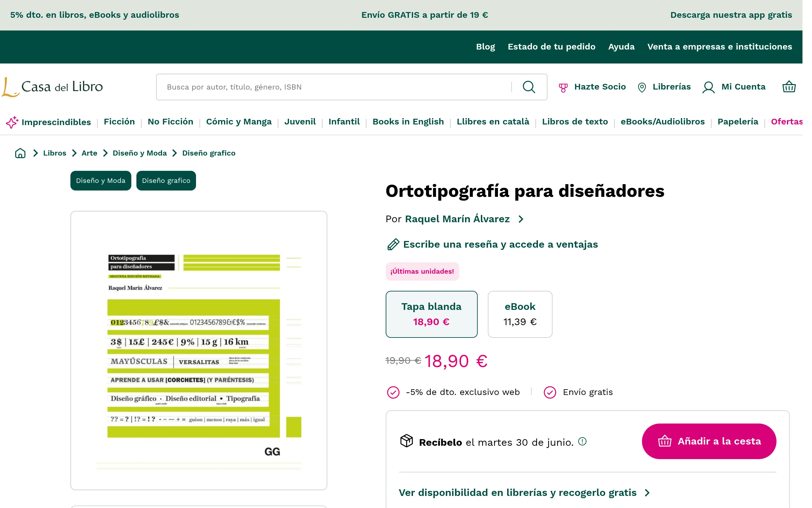Click the Diseño grafico tag button
The width and height of the screenshot is (812, 508).
(166, 181)
